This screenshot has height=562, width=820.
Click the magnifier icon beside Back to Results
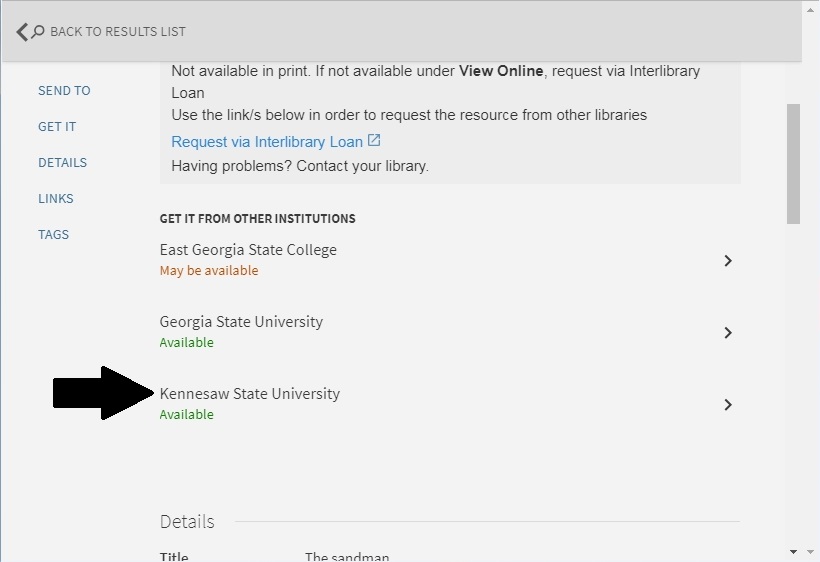pos(38,32)
